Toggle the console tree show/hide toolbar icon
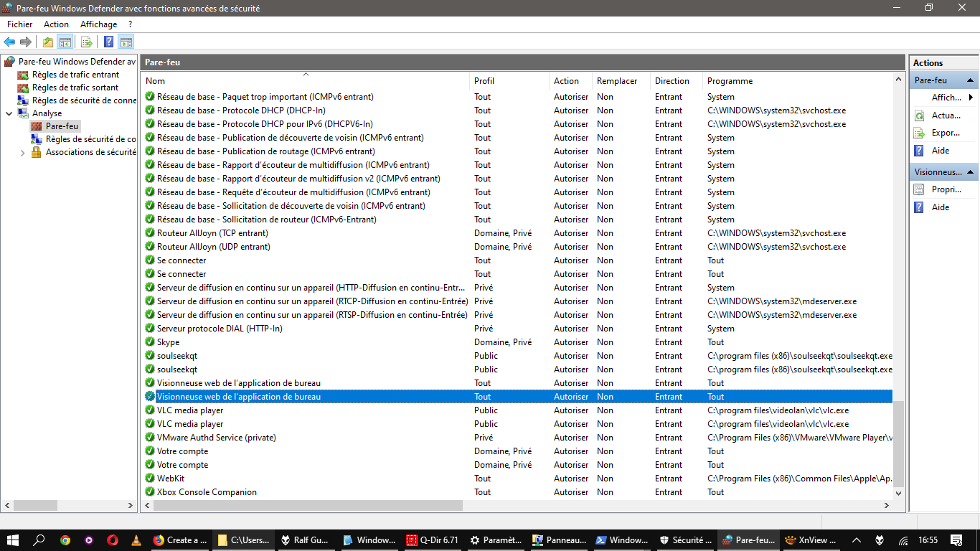 (65, 42)
